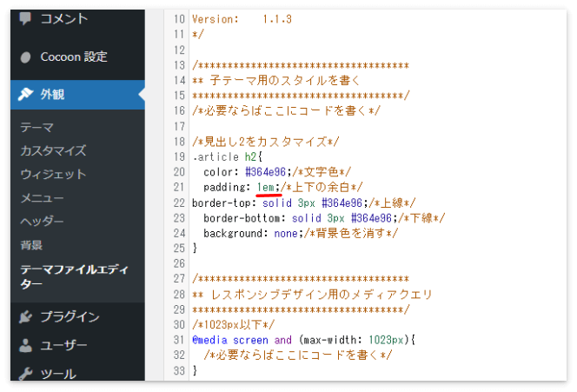Click the ユーザー person icon
577x392 pixels.
[x=25, y=345]
